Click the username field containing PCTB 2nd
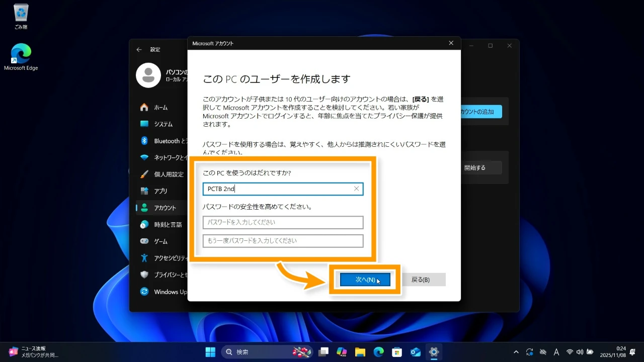The image size is (644, 362). 277,189
